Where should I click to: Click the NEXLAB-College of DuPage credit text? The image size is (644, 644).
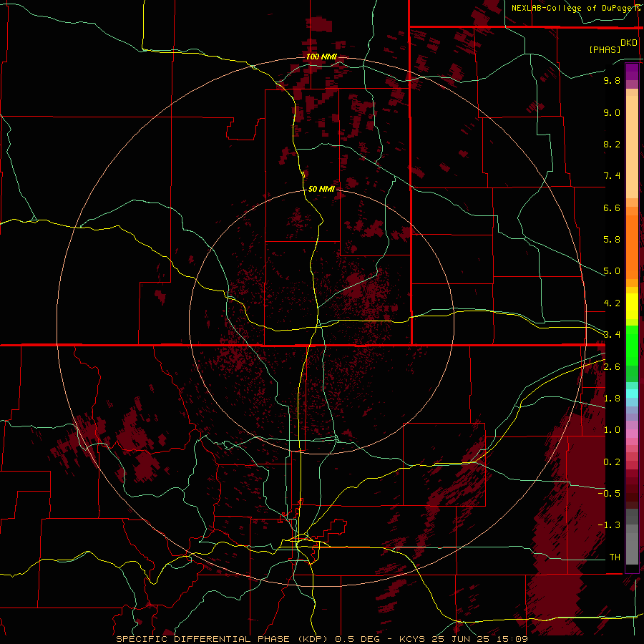pyautogui.click(x=573, y=8)
